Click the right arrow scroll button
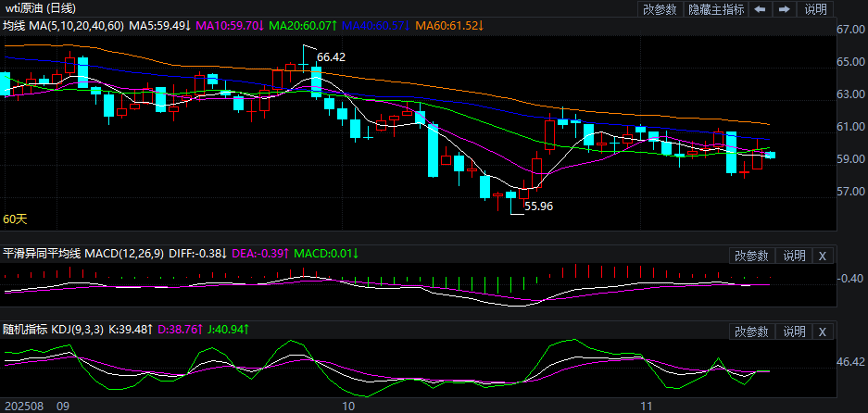 (784, 9)
